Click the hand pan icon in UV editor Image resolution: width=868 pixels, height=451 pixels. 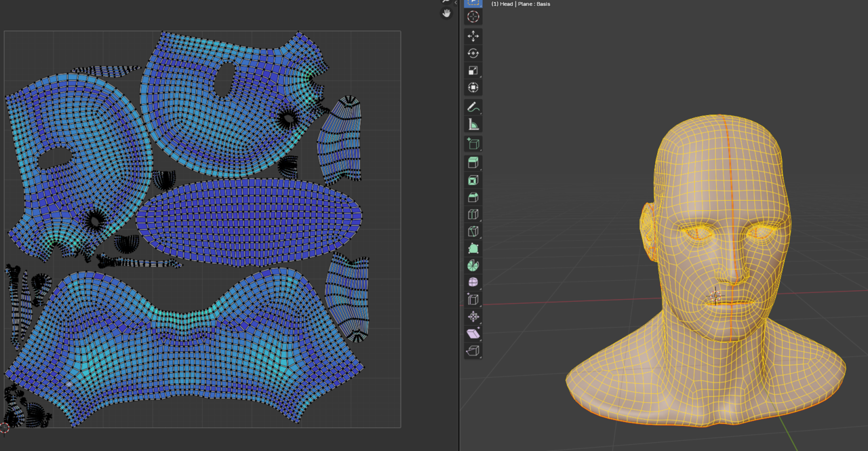tap(446, 13)
